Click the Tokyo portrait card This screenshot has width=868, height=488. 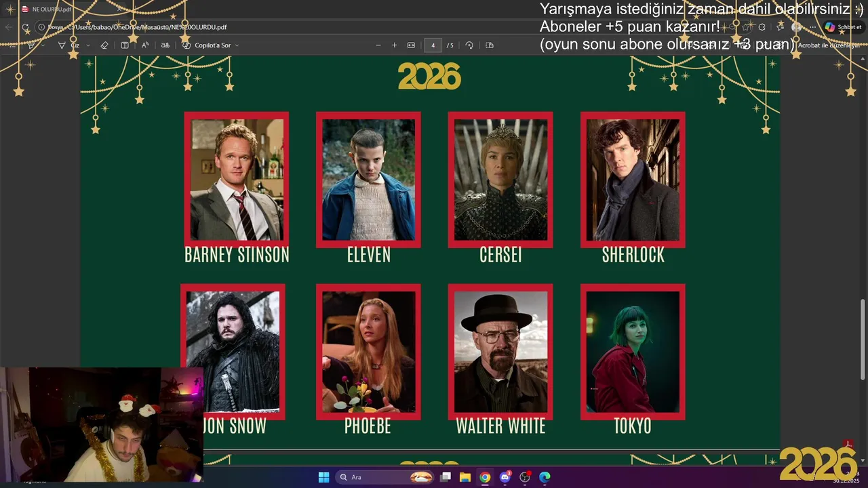coord(633,352)
